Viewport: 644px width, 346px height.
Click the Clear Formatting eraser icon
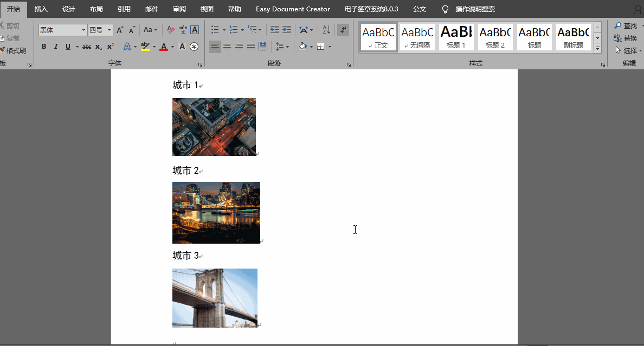click(x=171, y=30)
